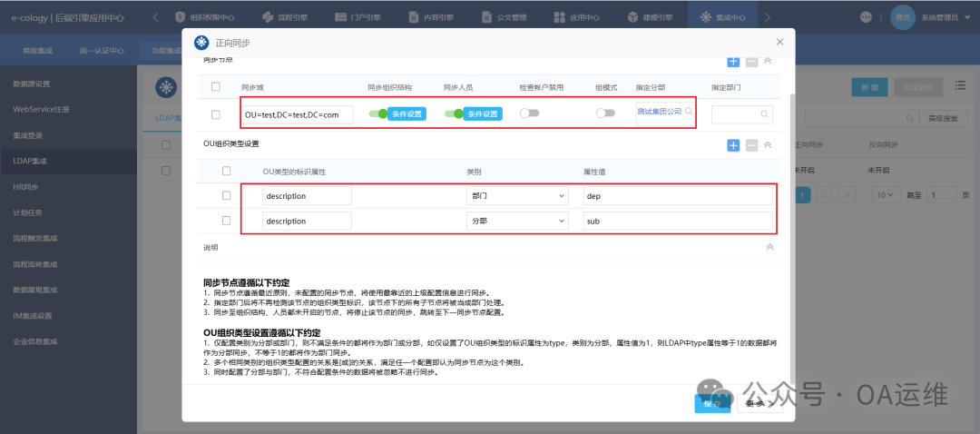Click magnifier icon beside 测试集团公司
Viewport: 980px width, 434px height.
point(689,112)
